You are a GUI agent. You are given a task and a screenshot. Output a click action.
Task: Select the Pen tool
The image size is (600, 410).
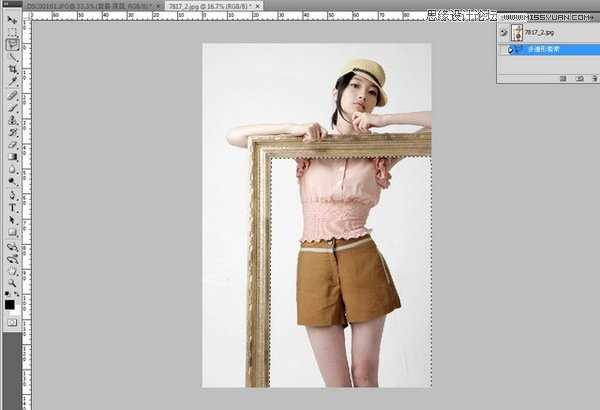point(12,195)
